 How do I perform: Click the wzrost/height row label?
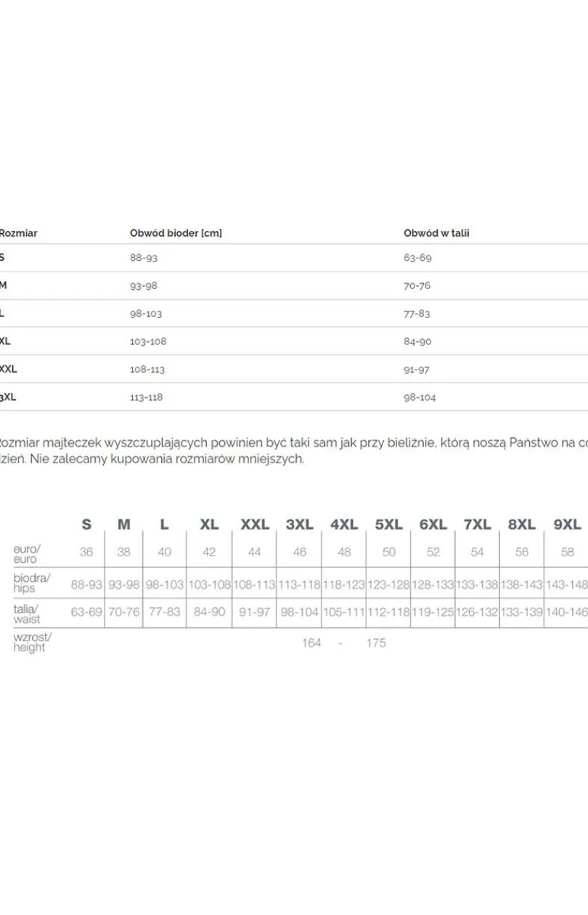33,642
